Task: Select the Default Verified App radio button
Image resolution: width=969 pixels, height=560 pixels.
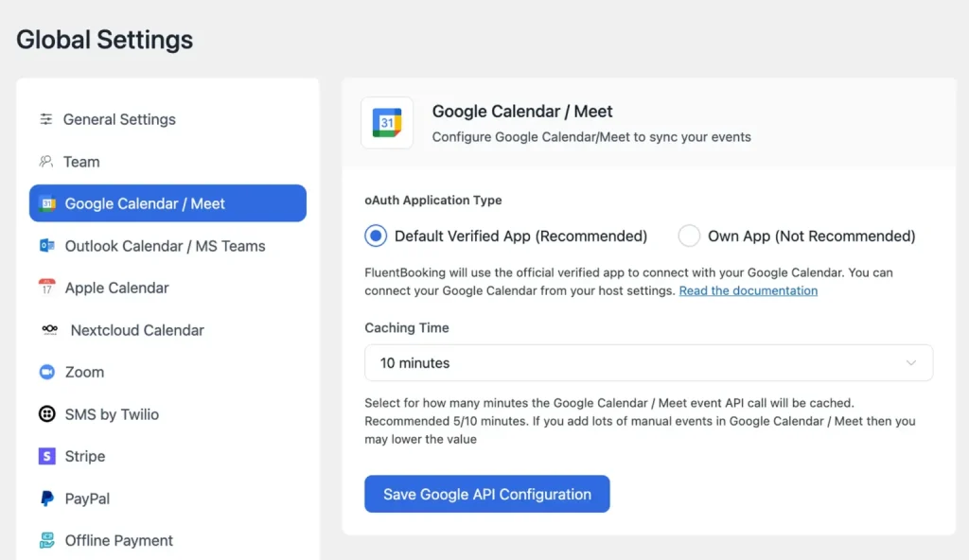Action: coord(377,236)
